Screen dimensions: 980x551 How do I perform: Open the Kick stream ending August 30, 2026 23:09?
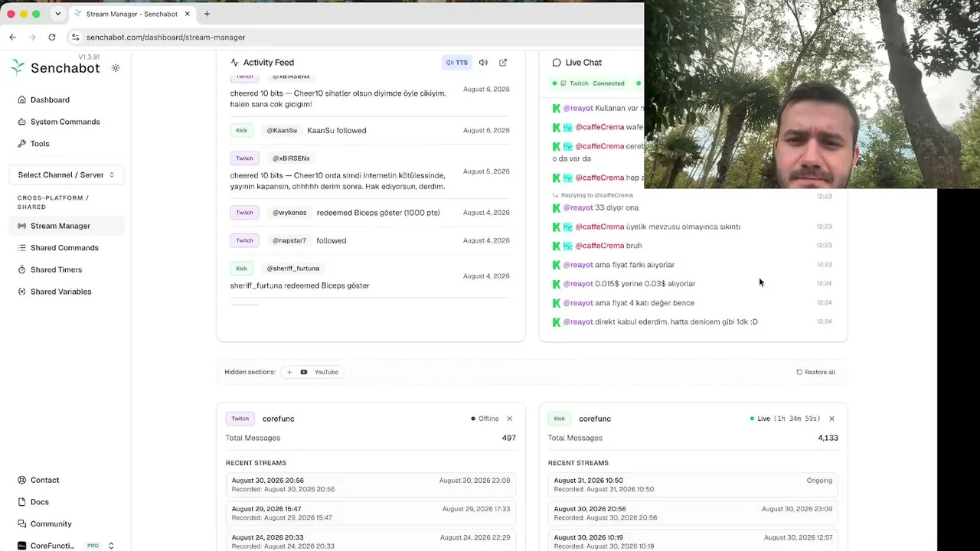693,514
